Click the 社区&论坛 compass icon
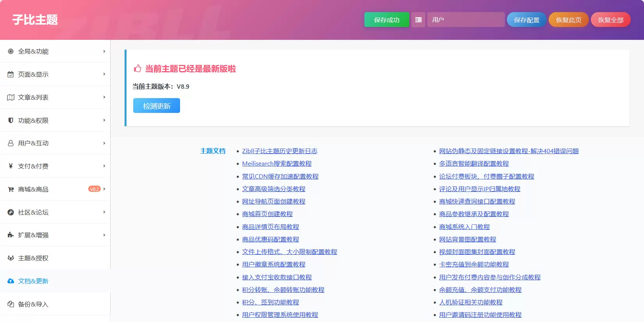644x322 pixels. [11, 212]
